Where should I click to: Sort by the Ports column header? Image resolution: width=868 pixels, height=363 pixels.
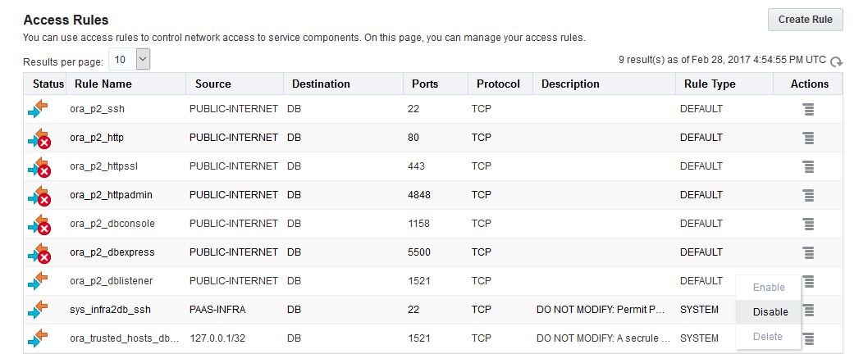click(424, 84)
